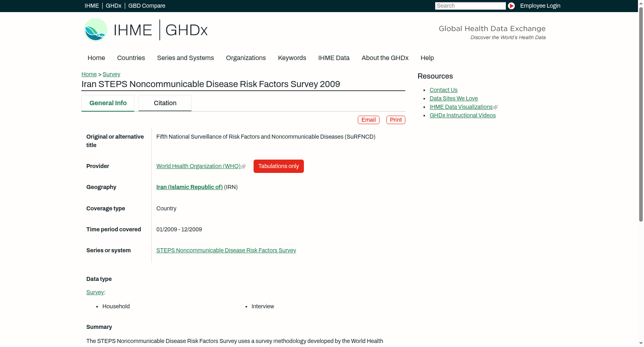Click the GHDx wordmark in the header
The image size is (644, 347).
[186, 30]
